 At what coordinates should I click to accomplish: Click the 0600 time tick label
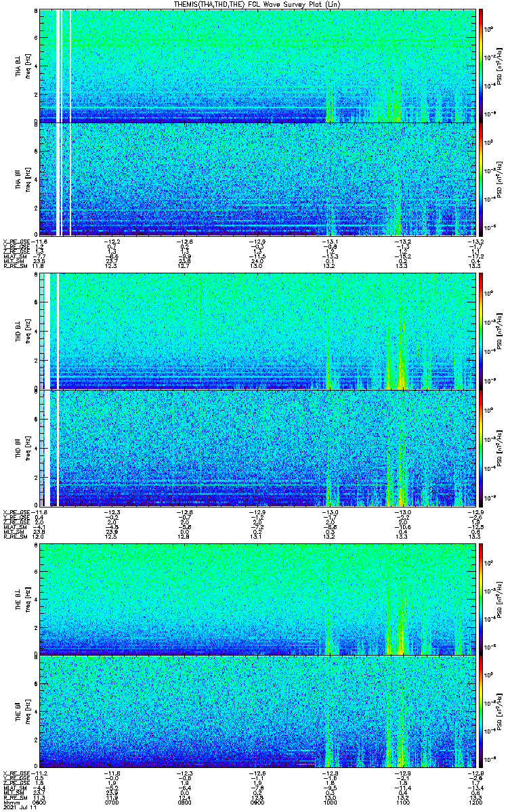[x=39, y=803]
